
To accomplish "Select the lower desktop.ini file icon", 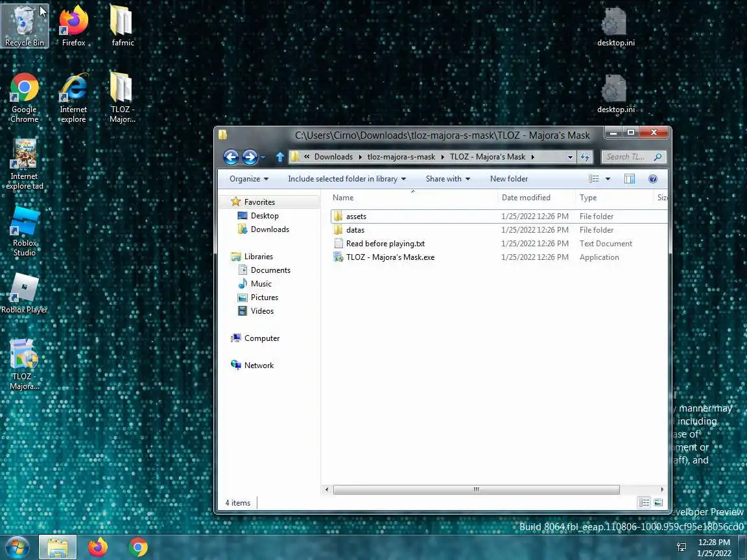I will (615, 94).
